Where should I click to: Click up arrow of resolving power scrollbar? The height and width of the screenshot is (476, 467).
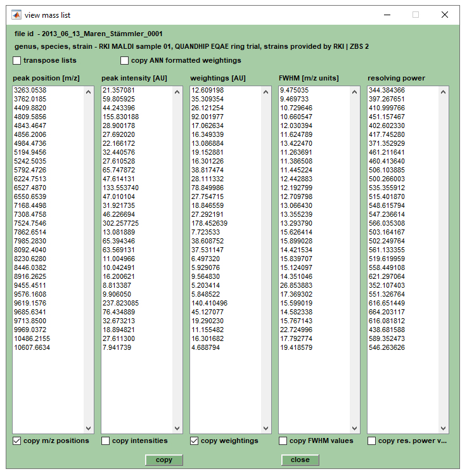pos(444,91)
